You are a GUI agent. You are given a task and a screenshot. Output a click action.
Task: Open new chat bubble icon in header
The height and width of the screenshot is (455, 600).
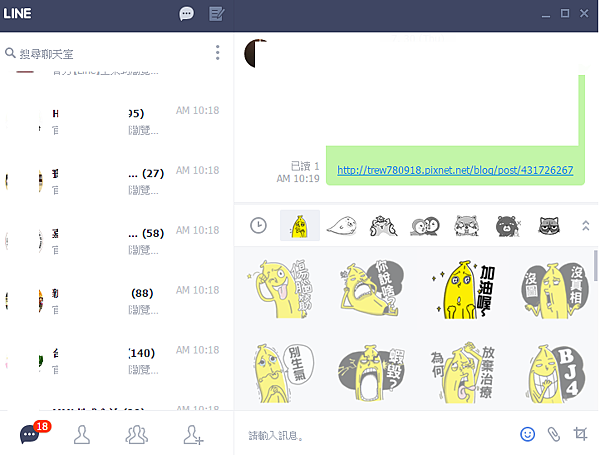click(x=186, y=14)
